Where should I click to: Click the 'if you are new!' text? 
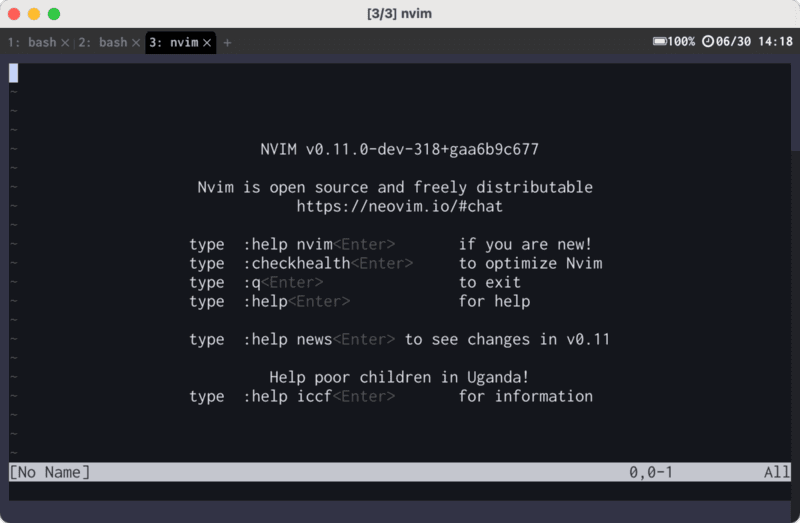tap(525, 244)
